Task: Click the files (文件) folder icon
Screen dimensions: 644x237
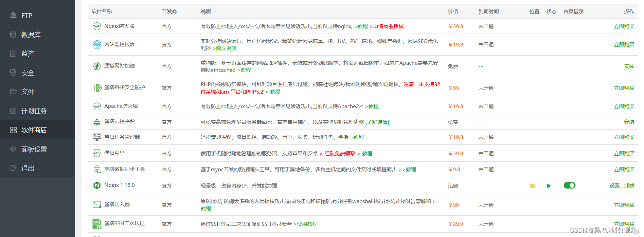Action: coord(13,92)
